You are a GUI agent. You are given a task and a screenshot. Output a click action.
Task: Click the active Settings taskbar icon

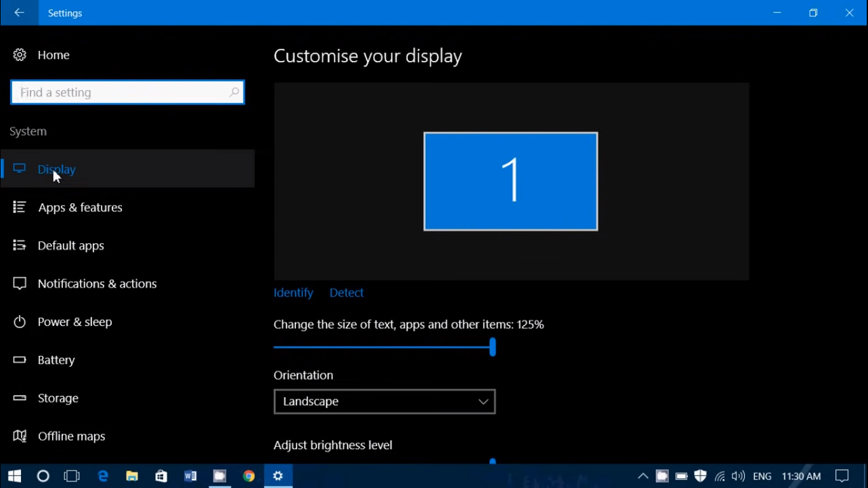tap(278, 476)
